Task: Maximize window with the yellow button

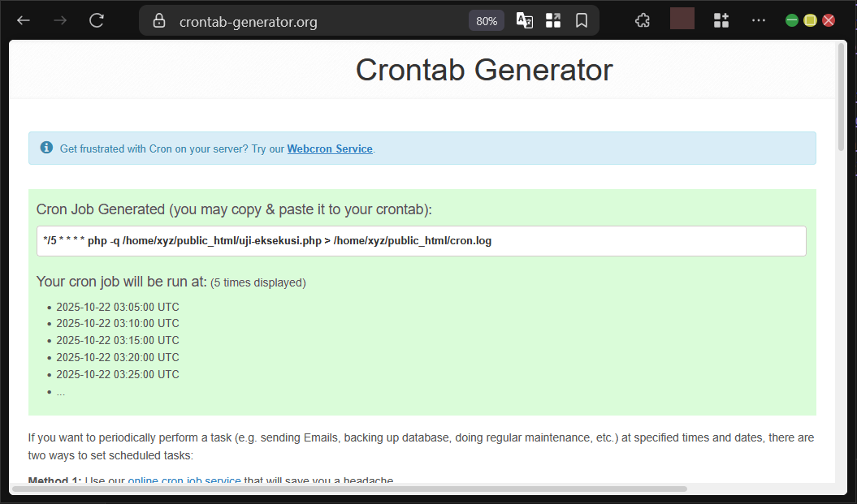Action: (810, 20)
